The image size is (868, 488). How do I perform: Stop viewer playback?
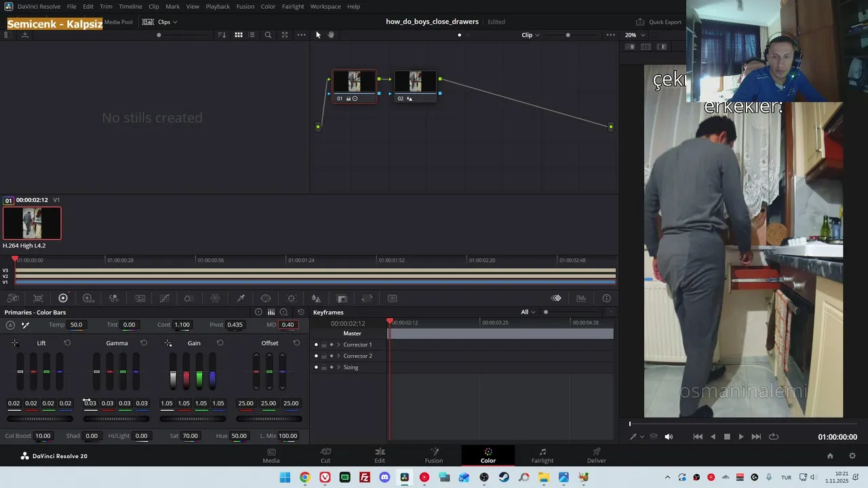[x=727, y=437]
